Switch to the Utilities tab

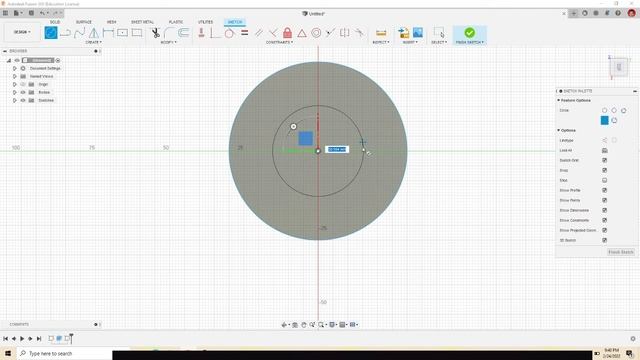click(205, 22)
